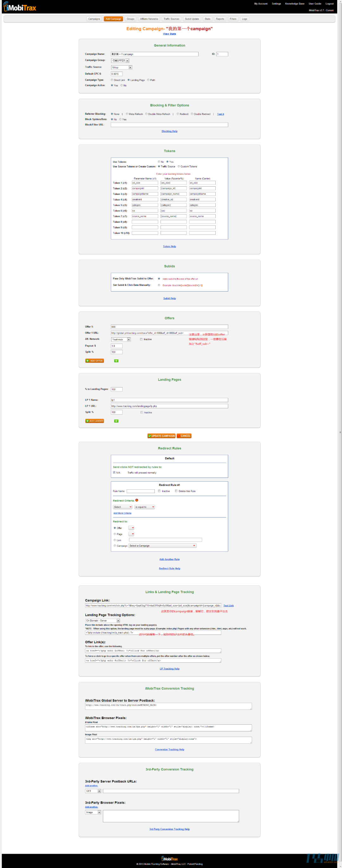Click the Add Another Rule link
Image resolution: width=342 pixels, height=868 pixels.
(x=169, y=559)
